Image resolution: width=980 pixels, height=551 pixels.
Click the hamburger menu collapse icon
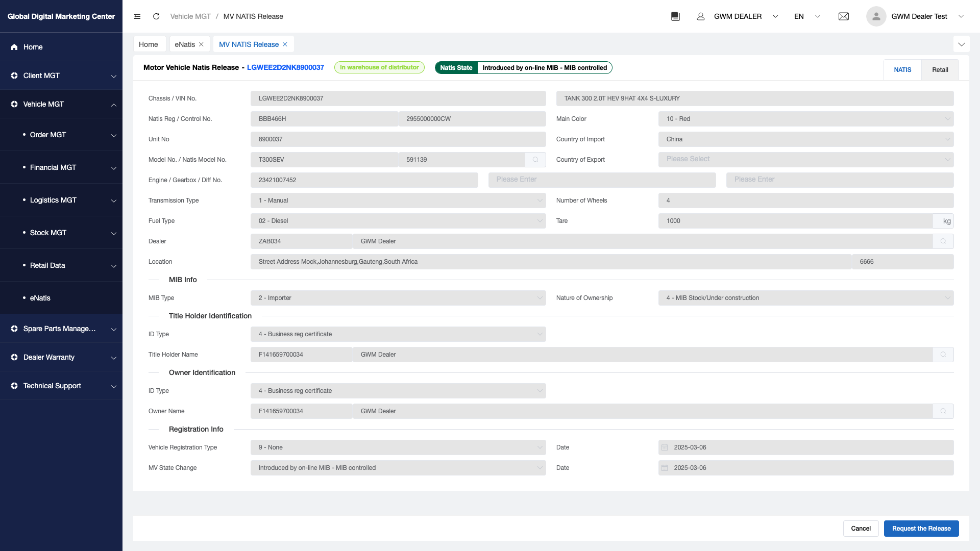(137, 16)
